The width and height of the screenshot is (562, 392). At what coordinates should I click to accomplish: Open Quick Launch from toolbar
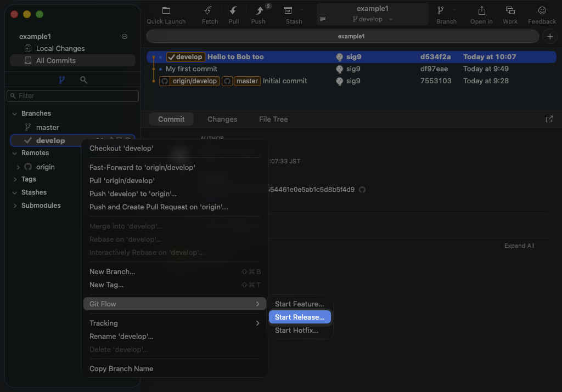coord(166,11)
